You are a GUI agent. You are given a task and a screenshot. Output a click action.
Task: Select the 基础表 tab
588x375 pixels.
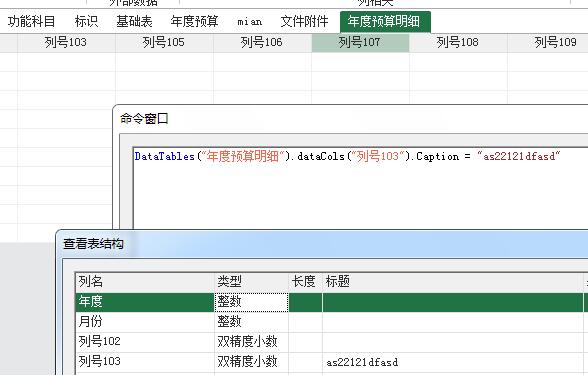[134, 21]
